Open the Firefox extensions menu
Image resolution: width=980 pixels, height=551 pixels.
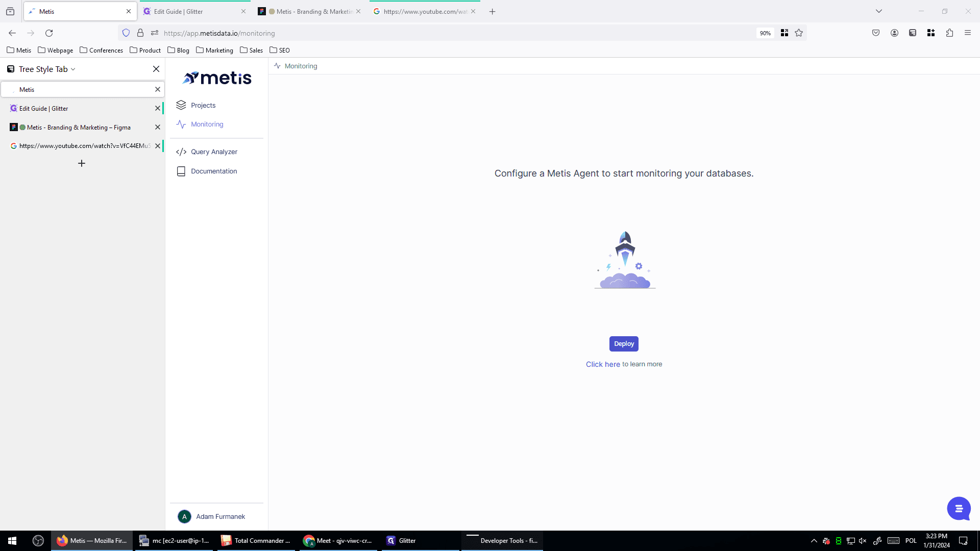949,33
